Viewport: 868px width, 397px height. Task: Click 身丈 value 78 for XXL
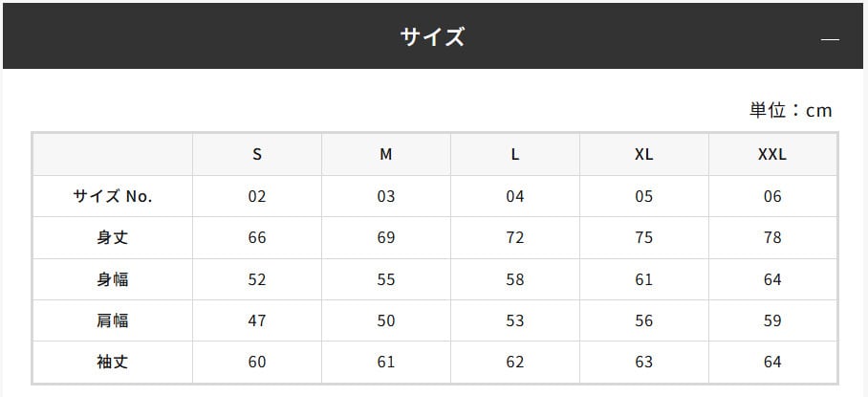[772, 237]
